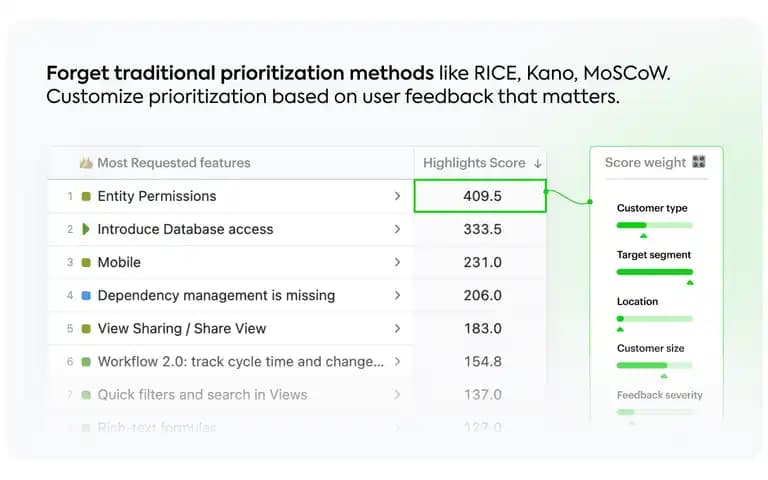Click the Target segment weight slider
The image size is (768, 480).
[x=654, y=272]
